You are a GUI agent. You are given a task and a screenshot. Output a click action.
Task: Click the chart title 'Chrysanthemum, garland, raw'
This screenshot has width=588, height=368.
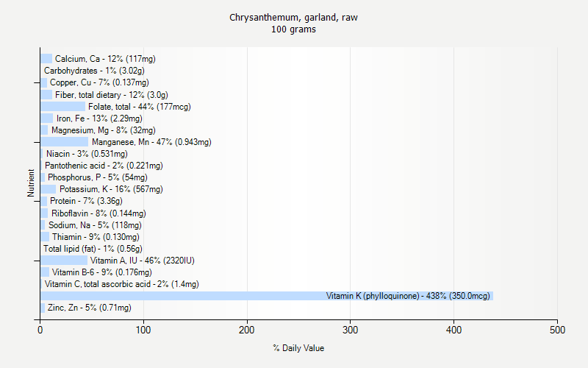[293, 17]
